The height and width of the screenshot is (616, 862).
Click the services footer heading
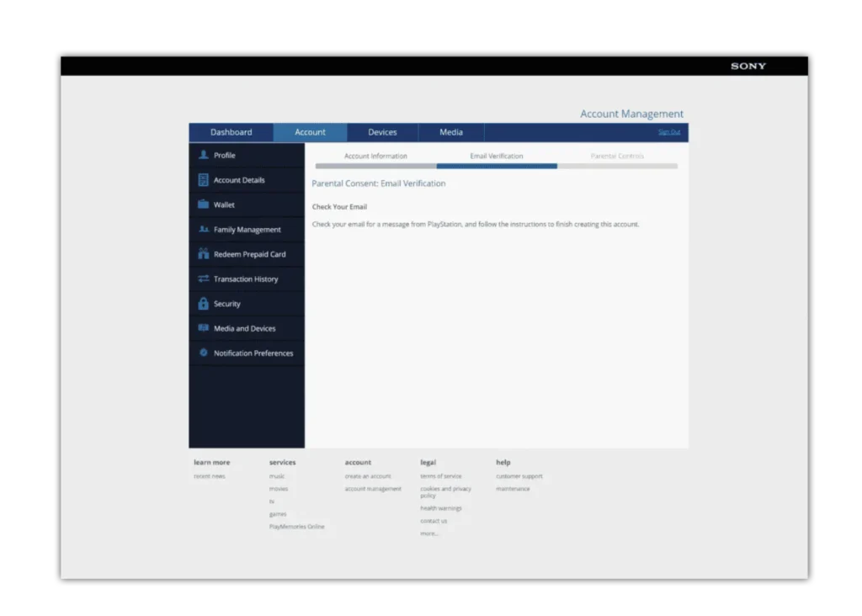[283, 463]
